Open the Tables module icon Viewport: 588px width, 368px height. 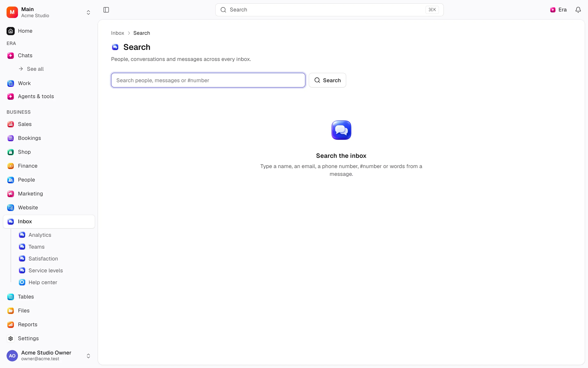11,297
